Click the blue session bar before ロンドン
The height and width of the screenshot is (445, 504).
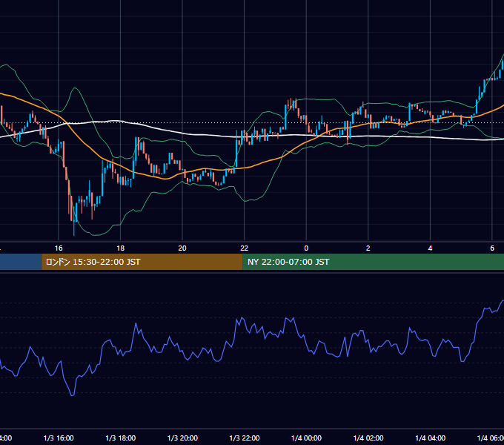click(21, 262)
